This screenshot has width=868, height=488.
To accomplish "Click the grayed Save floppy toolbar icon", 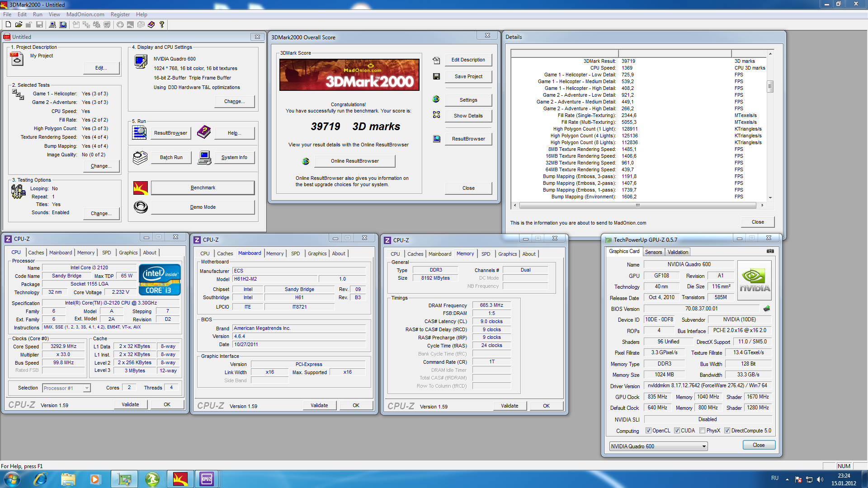I will (39, 24).
